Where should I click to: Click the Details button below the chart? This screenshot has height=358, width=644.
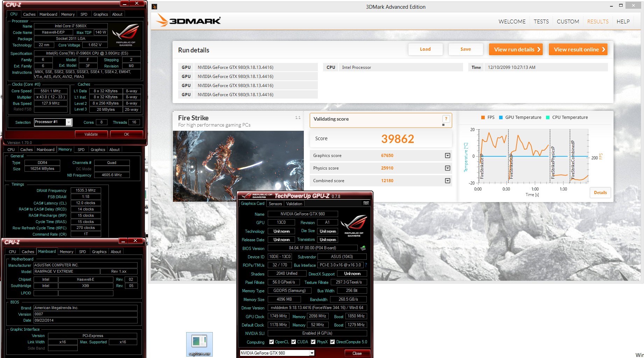point(600,193)
